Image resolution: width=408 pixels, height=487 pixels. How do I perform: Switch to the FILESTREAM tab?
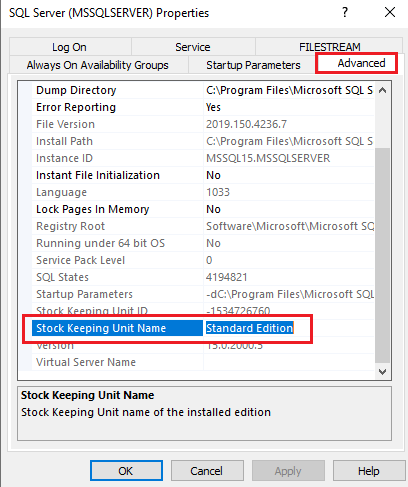click(x=329, y=47)
